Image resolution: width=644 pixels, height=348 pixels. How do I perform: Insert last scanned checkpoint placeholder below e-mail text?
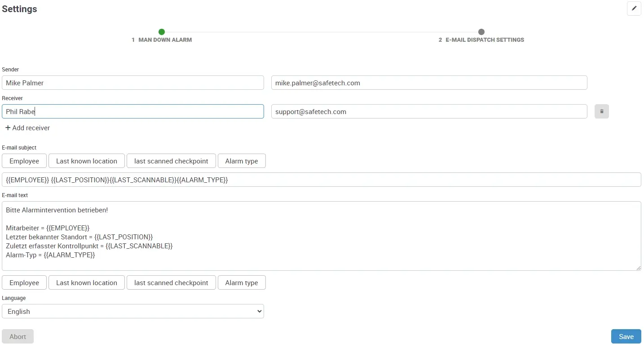(x=171, y=282)
